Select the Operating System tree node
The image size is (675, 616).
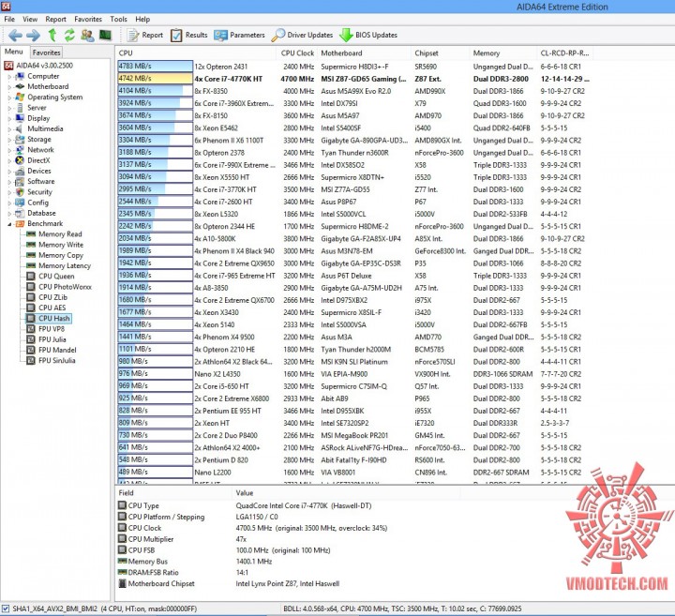pos(54,98)
